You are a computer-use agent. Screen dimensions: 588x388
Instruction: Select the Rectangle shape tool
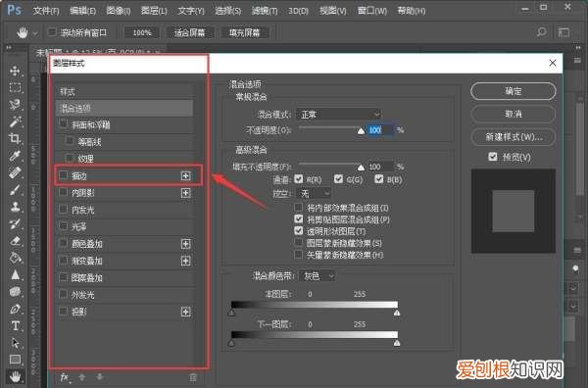[15, 360]
